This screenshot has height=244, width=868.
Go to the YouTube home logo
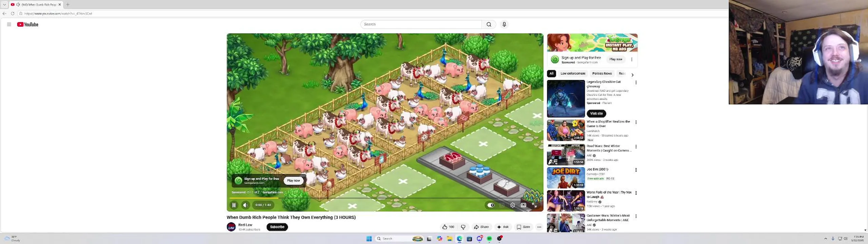(28, 24)
